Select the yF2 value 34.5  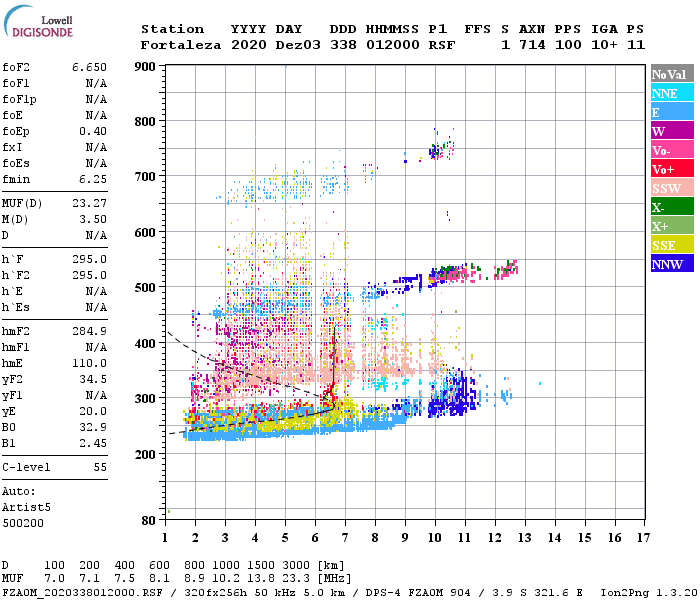coord(93,379)
